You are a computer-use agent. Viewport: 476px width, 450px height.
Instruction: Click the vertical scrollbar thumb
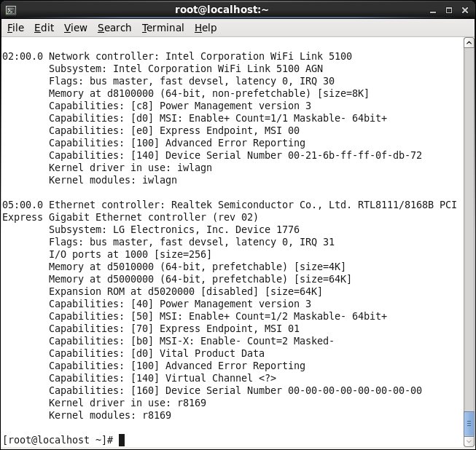pyautogui.click(x=469, y=423)
